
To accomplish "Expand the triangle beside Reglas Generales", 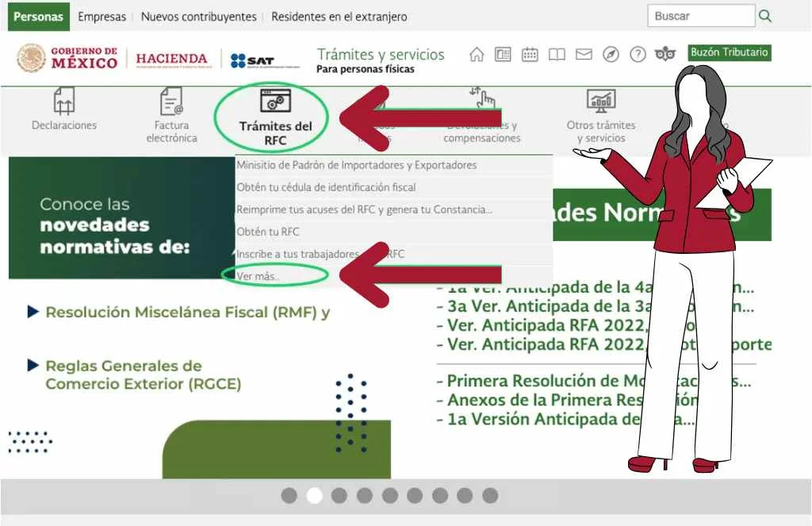I will (33, 366).
